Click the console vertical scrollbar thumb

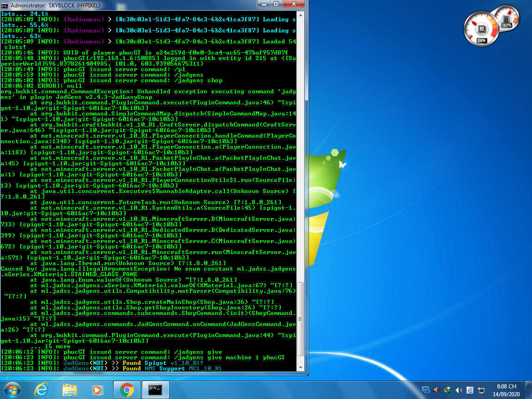coord(301,319)
